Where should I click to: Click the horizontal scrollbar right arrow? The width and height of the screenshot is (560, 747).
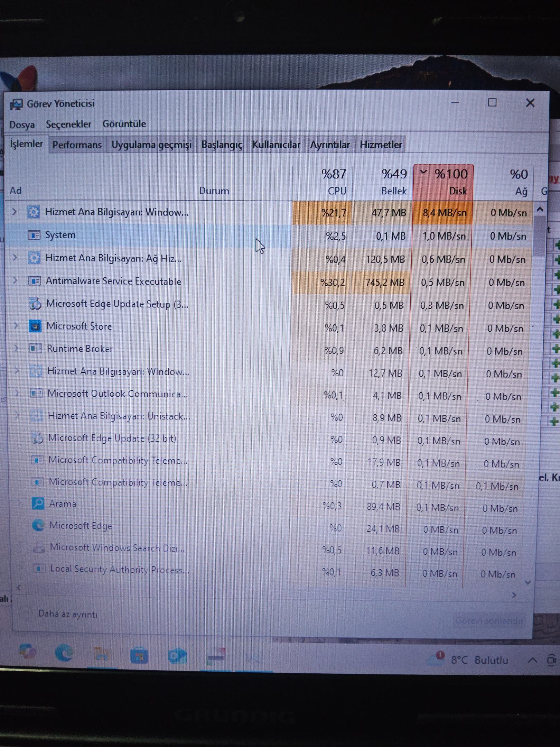514,595
